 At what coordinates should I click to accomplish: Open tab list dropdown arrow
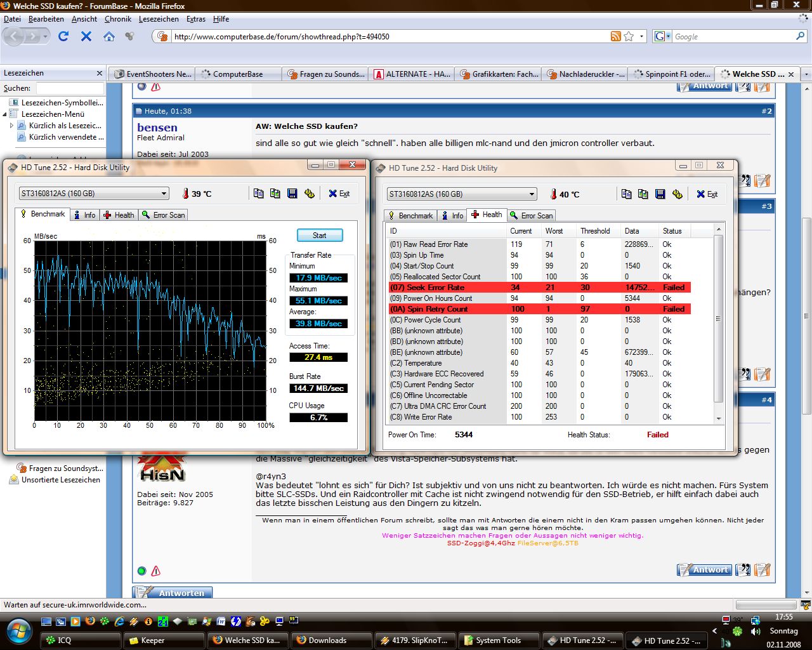806,74
